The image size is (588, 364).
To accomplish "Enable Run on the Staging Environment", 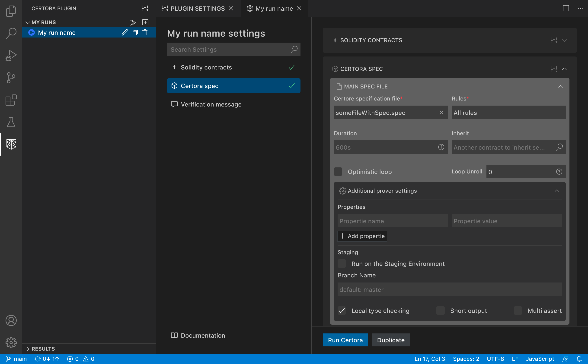I will click(x=342, y=264).
